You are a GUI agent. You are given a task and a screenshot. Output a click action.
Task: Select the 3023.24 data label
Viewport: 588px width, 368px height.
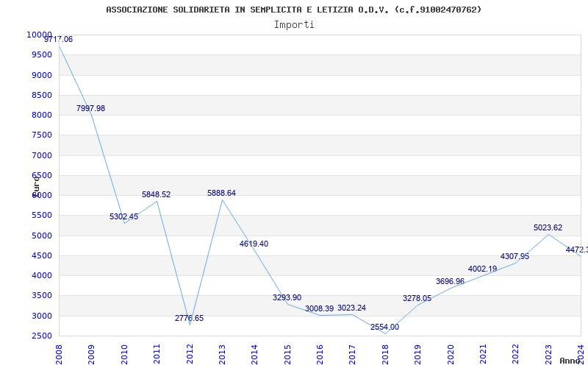[352, 308]
